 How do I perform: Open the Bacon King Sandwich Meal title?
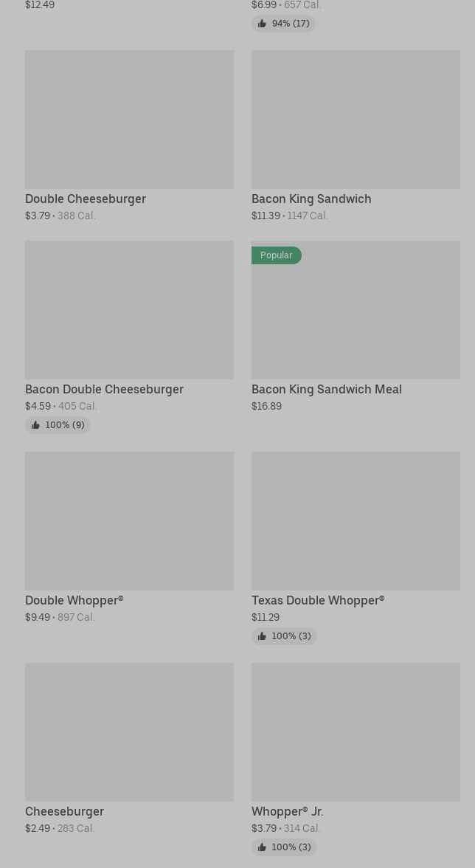click(x=327, y=389)
